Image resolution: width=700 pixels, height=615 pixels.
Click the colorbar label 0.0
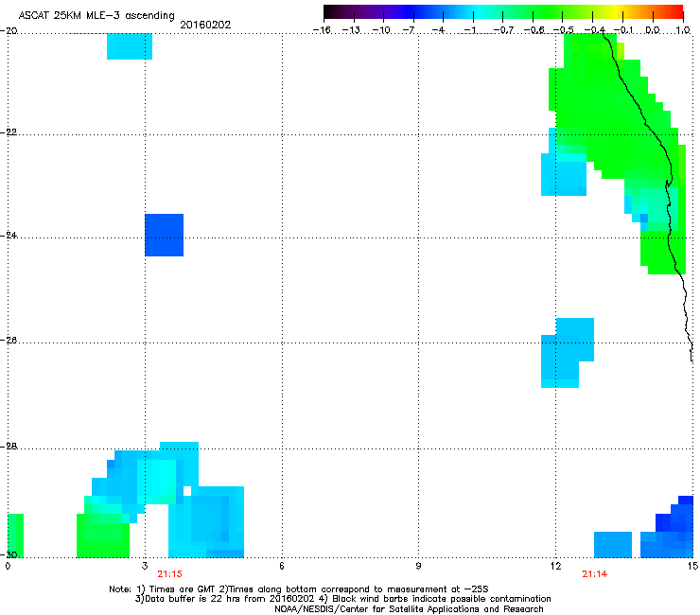click(x=653, y=30)
